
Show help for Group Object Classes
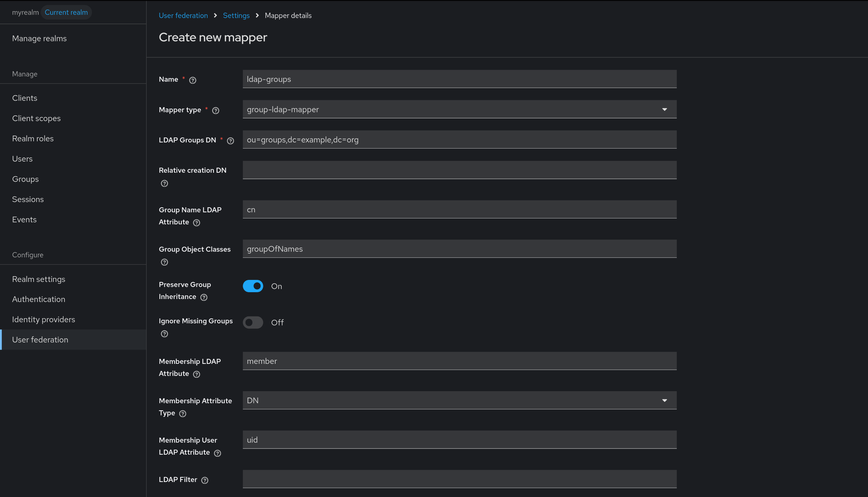164,262
